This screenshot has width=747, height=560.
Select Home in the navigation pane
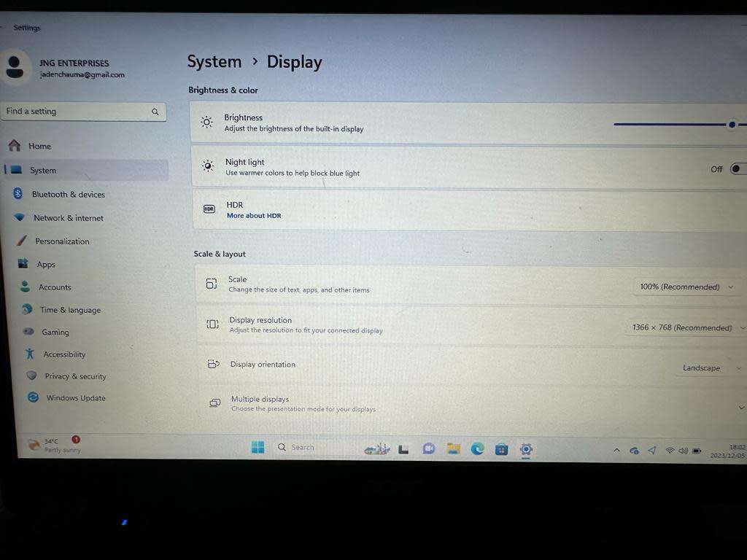click(40, 146)
